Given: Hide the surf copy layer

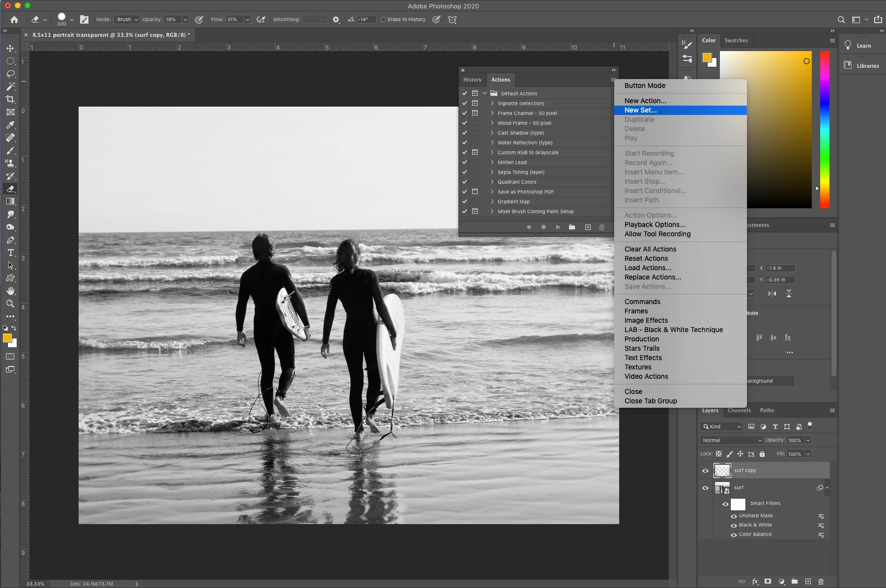Looking at the screenshot, I should [x=705, y=471].
